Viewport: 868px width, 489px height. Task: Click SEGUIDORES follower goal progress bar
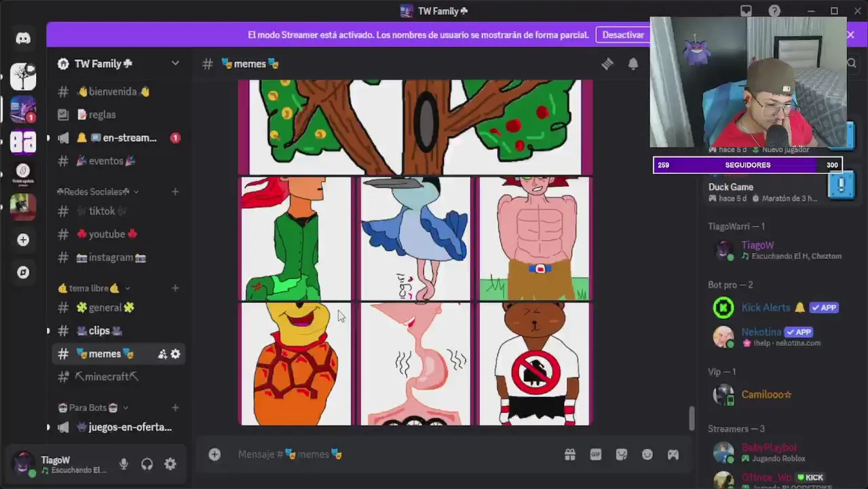(748, 165)
